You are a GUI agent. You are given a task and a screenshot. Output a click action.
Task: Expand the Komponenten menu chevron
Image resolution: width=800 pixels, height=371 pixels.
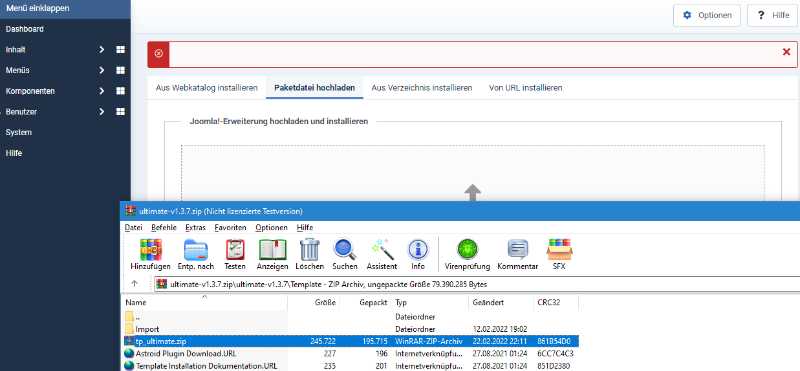click(102, 91)
